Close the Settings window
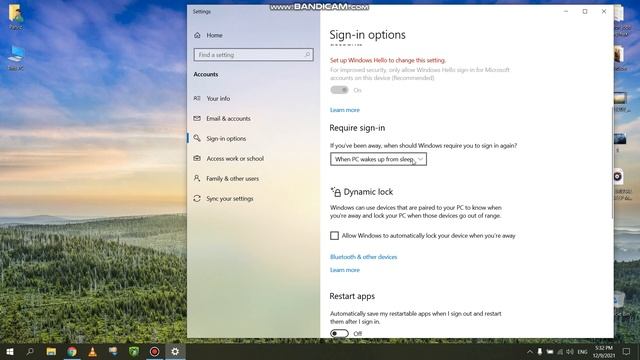This screenshot has width=640, height=360. pyautogui.click(x=604, y=11)
